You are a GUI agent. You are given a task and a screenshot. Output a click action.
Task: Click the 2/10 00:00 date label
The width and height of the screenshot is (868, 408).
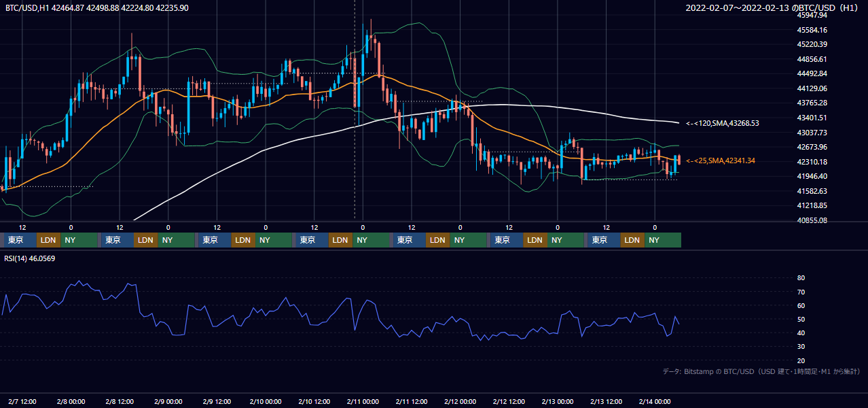click(x=266, y=401)
